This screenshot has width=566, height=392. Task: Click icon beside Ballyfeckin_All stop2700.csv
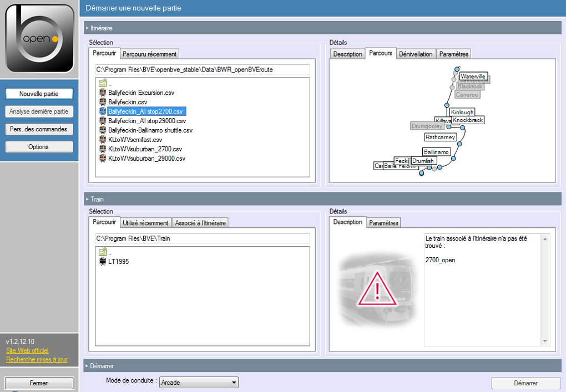pos(103,111)
